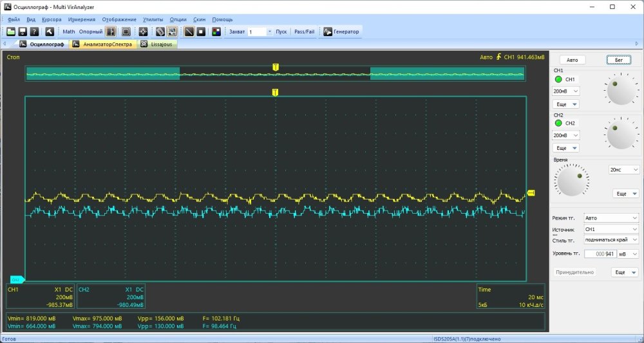
Task: Switch to the АнализаторСпектра tab
Action: tap(102, 44)
